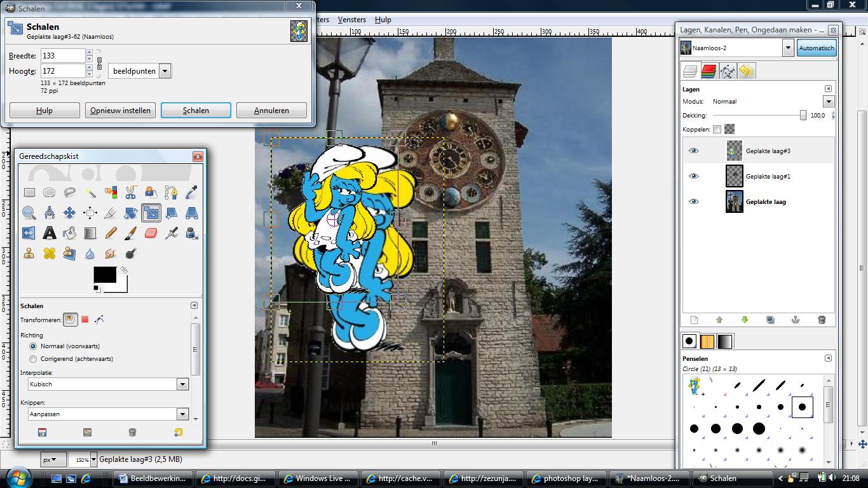Viewport: 868px width, 488px height.
Task: Select the Crop knife tool
Action: (111, 213)
